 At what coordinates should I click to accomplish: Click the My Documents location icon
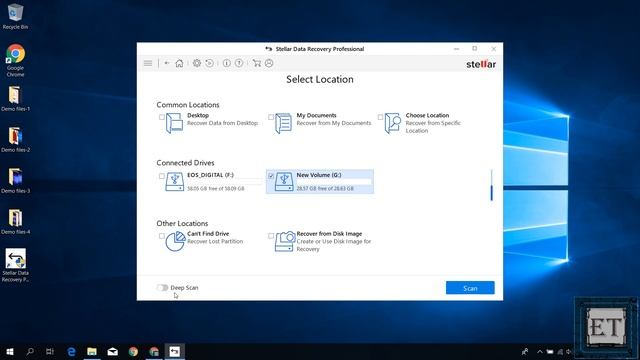[283, 123]
